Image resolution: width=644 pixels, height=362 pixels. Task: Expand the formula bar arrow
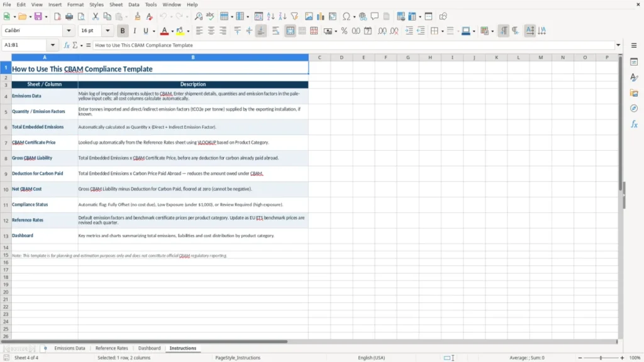(x=618, y=45)
